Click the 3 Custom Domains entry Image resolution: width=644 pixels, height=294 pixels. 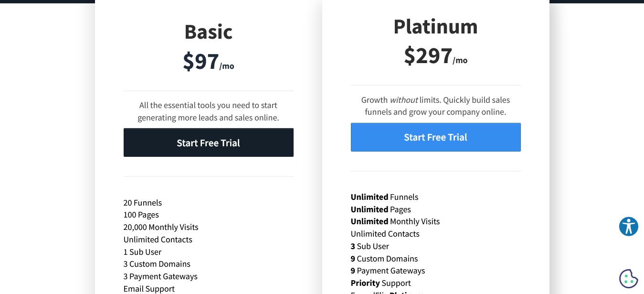(157, 264)
